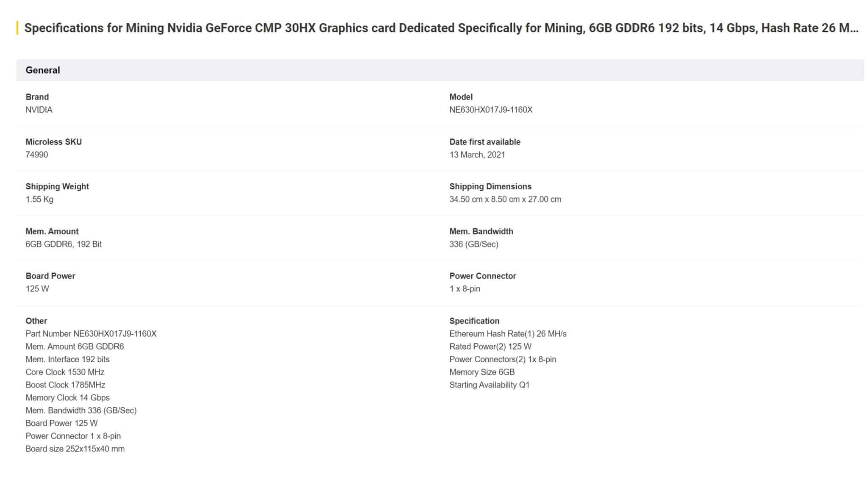Click the Board Power bold label
This screenshot has height=488, width=868.
(x=50, y=276)
